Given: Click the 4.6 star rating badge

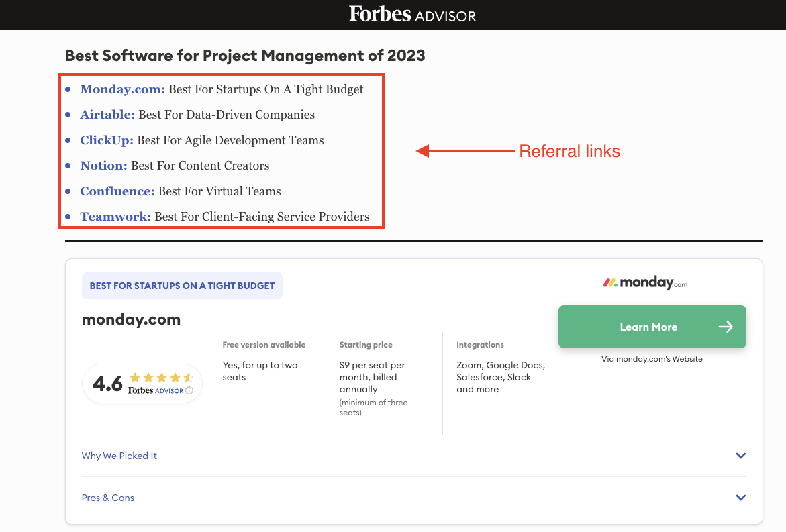Looking at the screenshot, I should pyautogui.click(x=142, y=384).
